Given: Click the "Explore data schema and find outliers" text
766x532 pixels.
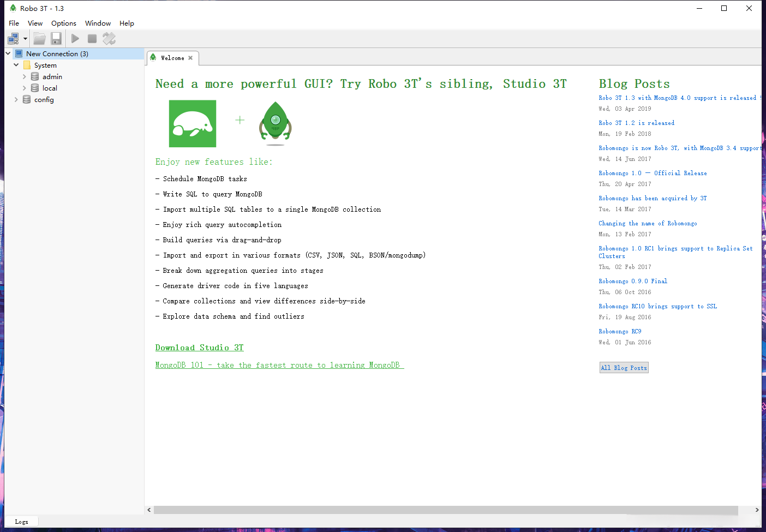Looking at the screenshot, I should click(234, 316).
